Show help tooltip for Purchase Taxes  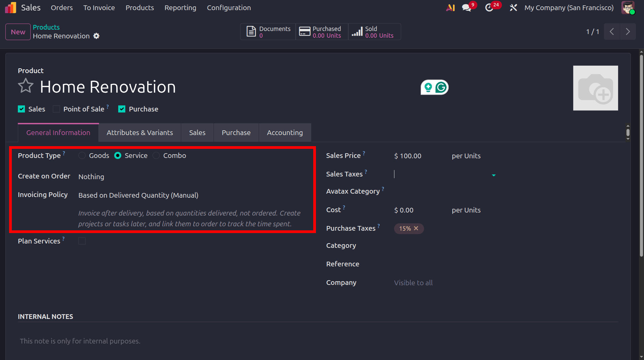(x=379, y=226)
